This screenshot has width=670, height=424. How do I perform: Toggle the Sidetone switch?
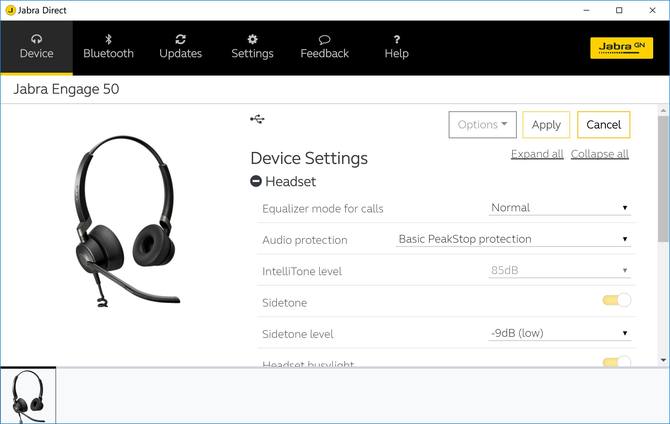tap(617, 300)
